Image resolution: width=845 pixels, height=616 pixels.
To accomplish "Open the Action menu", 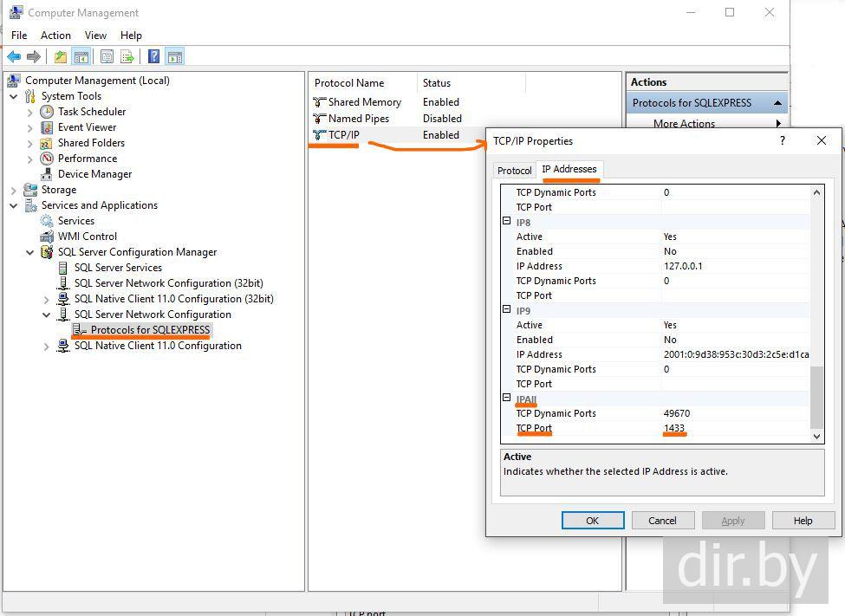I will (55, 36).
